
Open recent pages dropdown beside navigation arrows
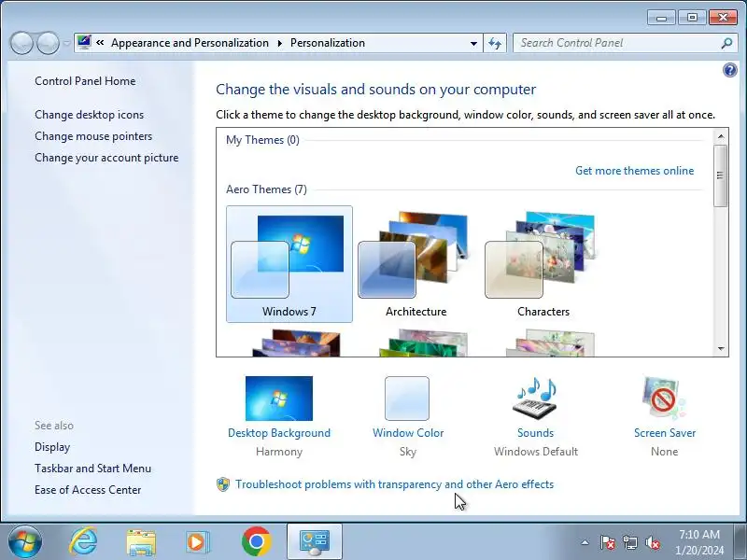tap(66, 43)
